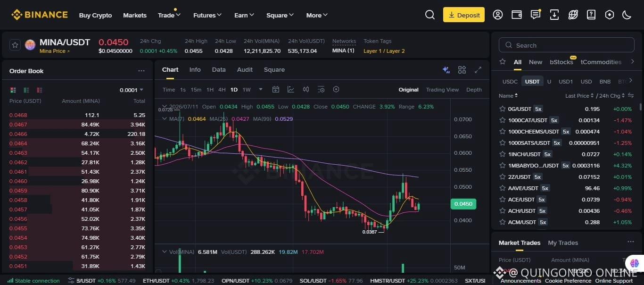Select the tCommodities market tab
The width and height of the screenshot is (644, 285).
tap(601, 62)
